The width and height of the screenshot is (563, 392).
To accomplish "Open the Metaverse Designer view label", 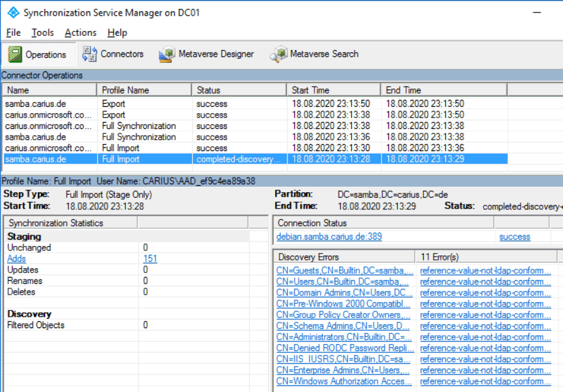I will [x=216, y=54].
